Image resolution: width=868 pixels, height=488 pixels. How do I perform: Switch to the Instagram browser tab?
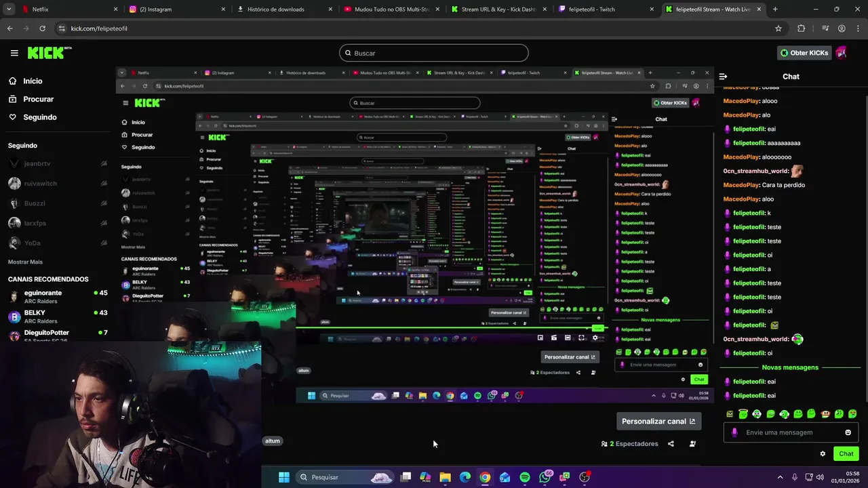(176, 9)
